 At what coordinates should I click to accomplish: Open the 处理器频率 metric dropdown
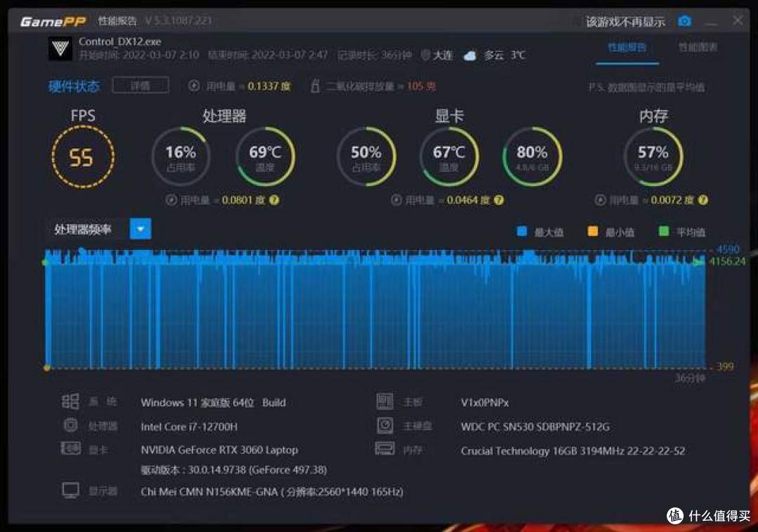[x=140, y=228]
